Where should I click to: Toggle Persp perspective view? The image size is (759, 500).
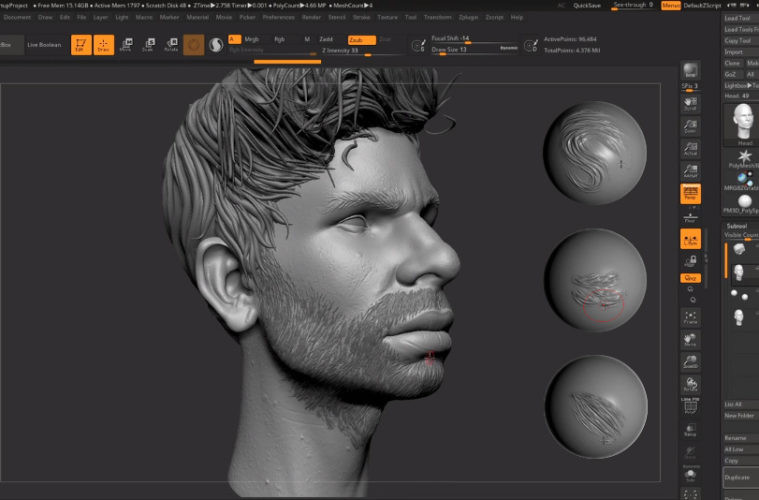coord(690,193)
